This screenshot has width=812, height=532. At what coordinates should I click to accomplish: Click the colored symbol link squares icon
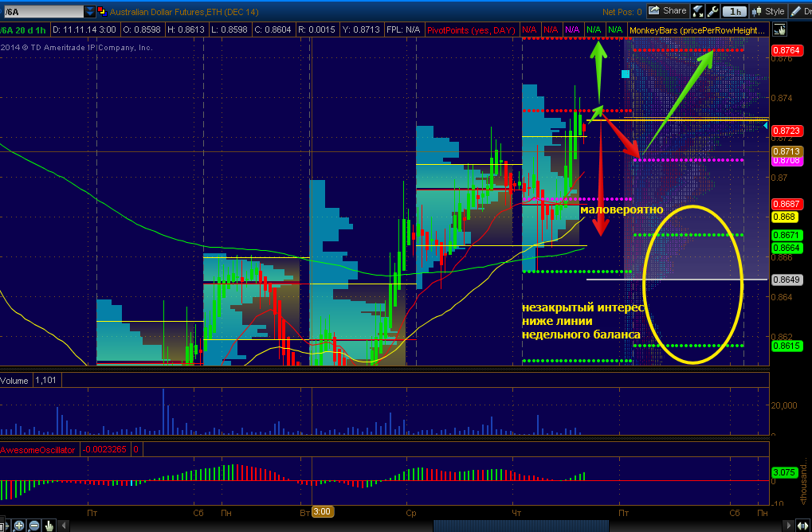[x=102, y=11]
